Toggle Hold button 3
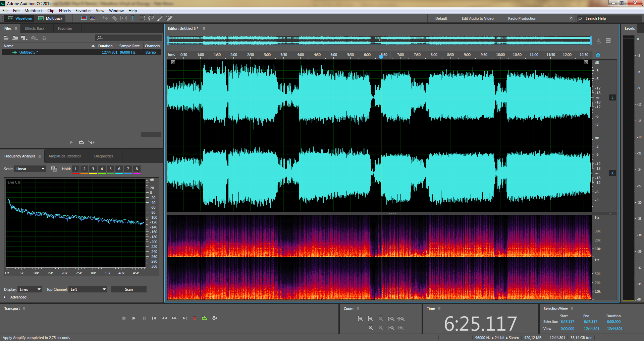The width and height of the screenshot is (644, 341). [93, 169]
